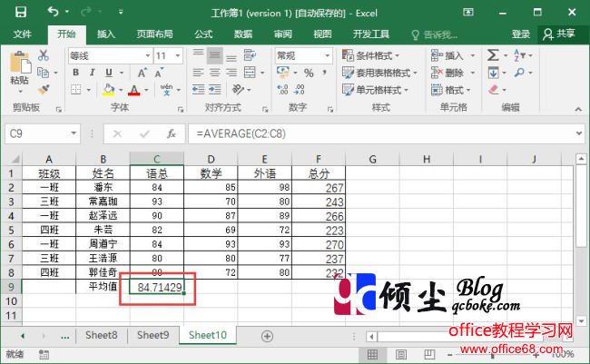Apply comma style number format
Viewport: 590px width, 364px height.
324,72
